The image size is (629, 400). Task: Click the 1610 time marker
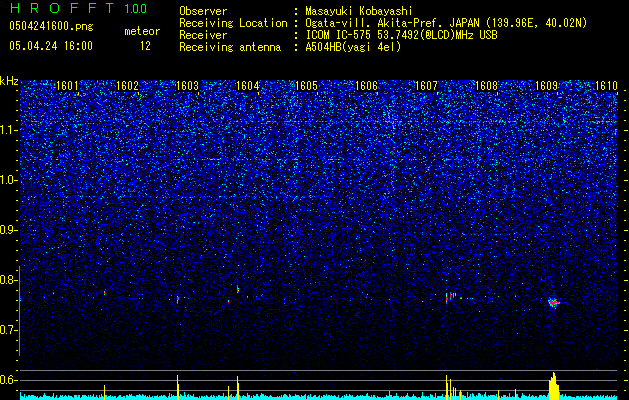click(x=606, y=86)
